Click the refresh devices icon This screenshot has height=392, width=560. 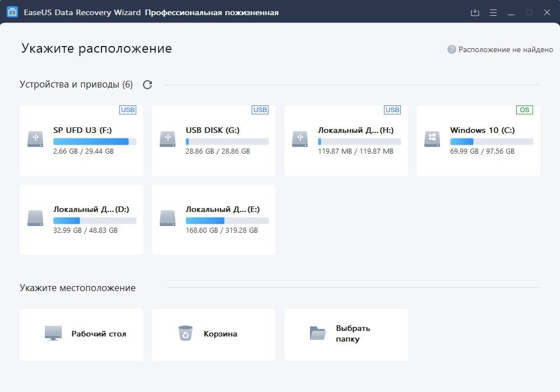pyautogui.click(x=147, y=85)
